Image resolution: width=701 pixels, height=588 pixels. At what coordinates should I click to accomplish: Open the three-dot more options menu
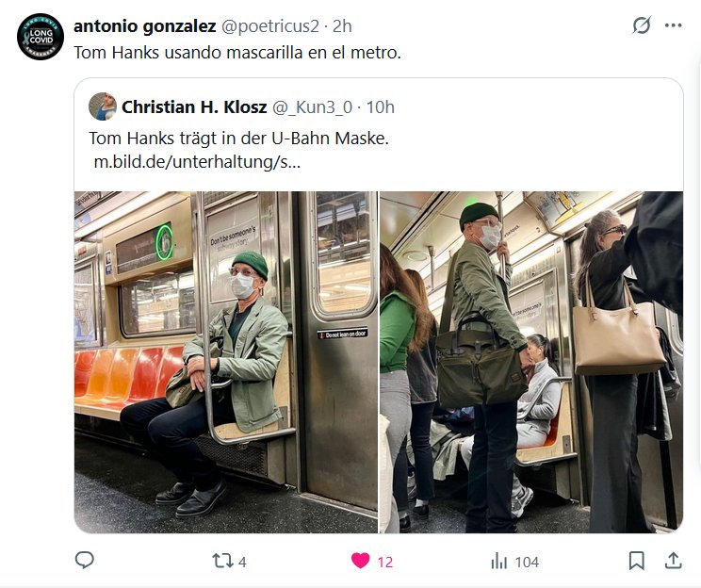(x=673, y=25)
